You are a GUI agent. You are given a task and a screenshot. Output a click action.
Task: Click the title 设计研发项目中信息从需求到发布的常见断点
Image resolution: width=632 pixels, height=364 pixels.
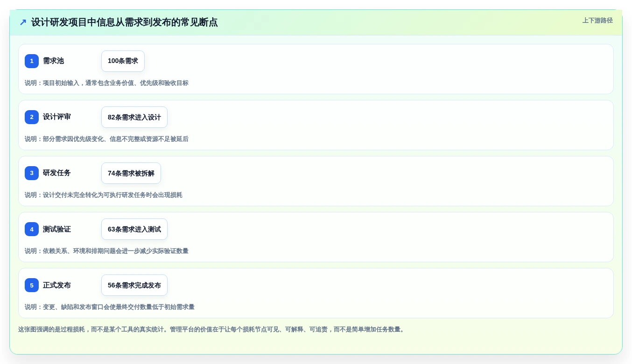[x=124, y=22]
